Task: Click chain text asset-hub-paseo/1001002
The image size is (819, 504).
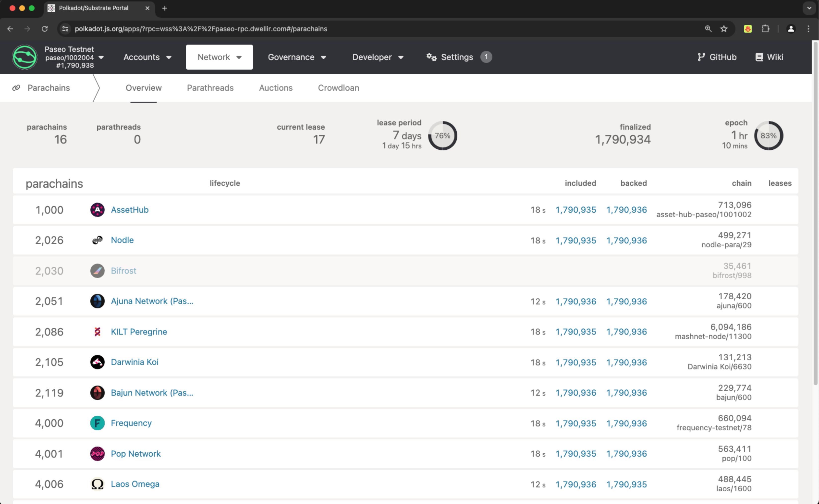Action: (704, 214)
